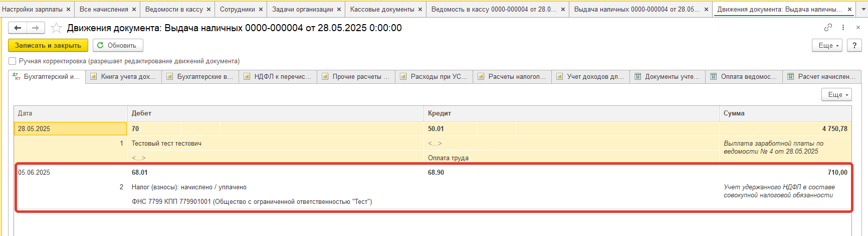
Task: Expand the open tabs list arrow
Action: click(x=863, y=10)
